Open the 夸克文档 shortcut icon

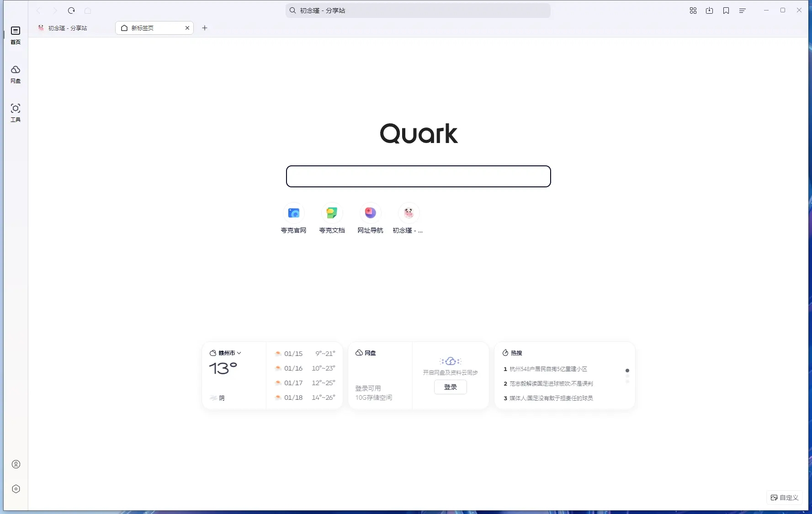[332, 213]
